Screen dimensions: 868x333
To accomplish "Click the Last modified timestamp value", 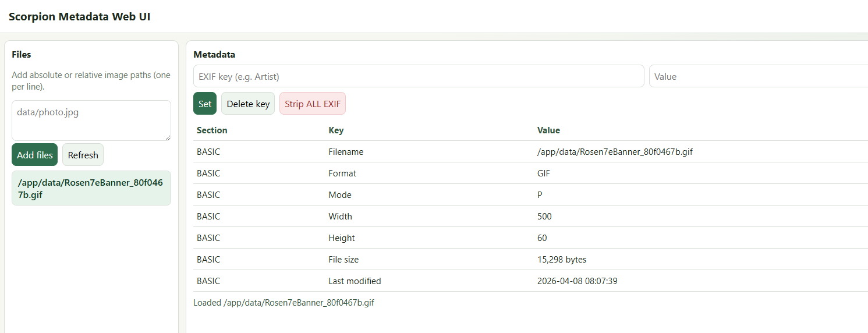I will point(577,281).
